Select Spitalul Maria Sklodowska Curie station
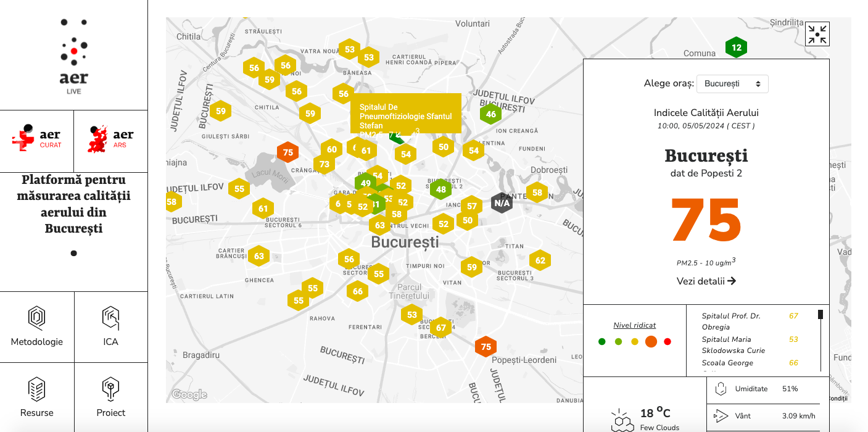The height and width of the screenshot is (432, 868). tap(733, 345)
